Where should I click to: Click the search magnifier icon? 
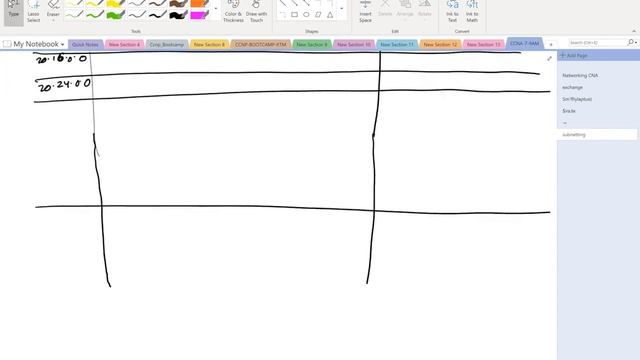coord(632,42)
